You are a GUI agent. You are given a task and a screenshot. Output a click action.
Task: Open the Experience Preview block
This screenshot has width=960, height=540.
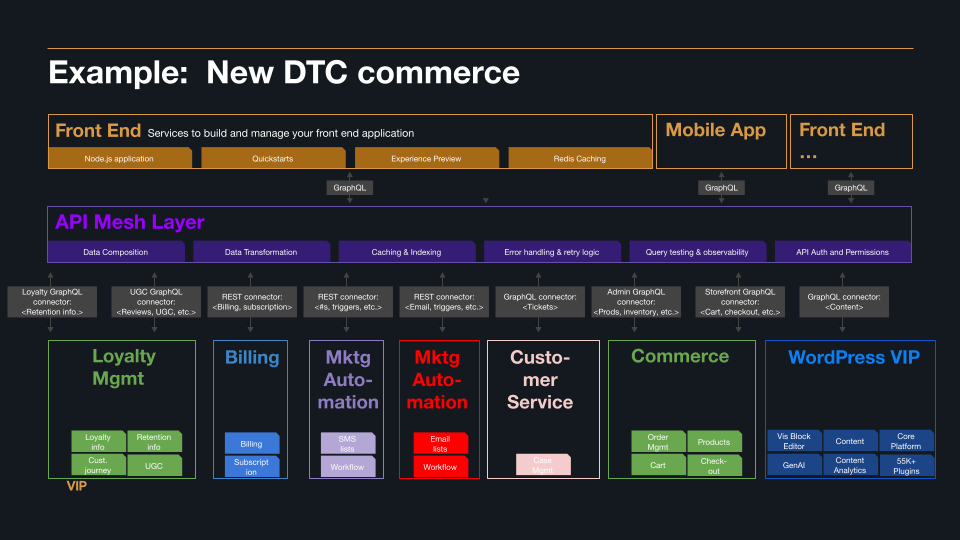tap(426, 158)
